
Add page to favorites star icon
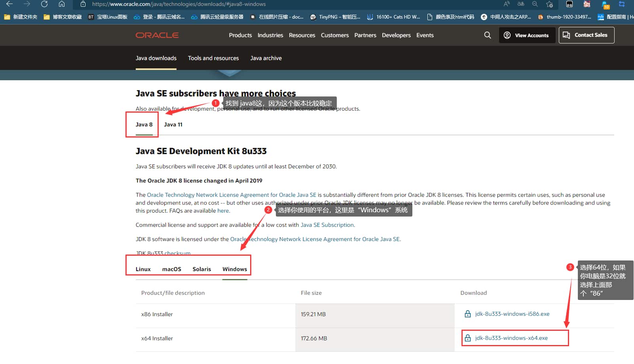pos(549,4)
